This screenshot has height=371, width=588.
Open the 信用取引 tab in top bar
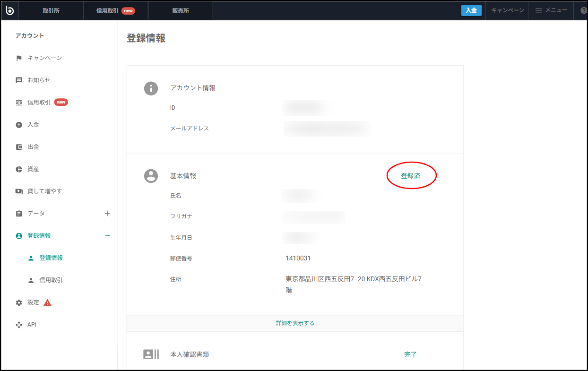[115, 10]
